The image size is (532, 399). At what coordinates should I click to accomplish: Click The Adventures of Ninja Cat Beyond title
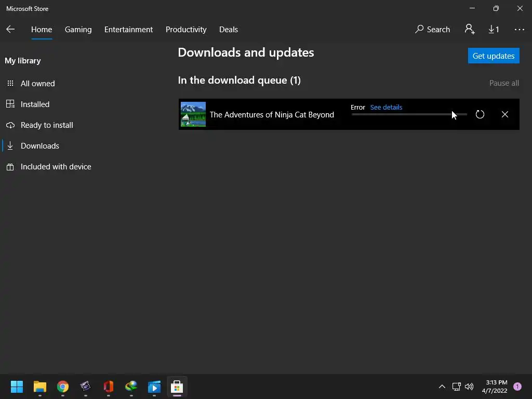point(272,115)
